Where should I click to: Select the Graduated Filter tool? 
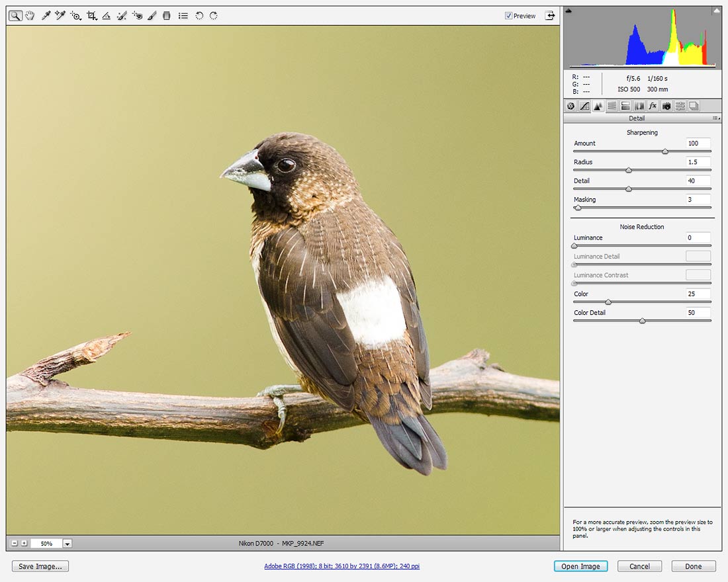pyautogui.click(x=167, y=15)
